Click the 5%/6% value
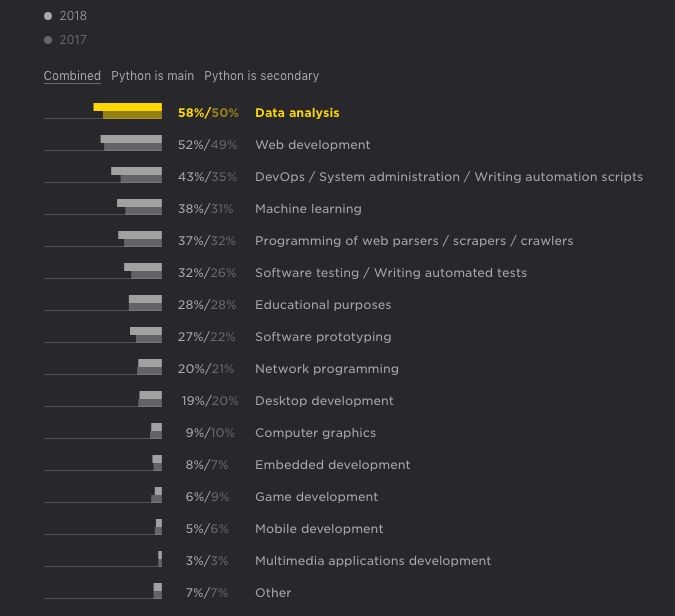This screenshot has height=616, width=675. coord(207,529)
